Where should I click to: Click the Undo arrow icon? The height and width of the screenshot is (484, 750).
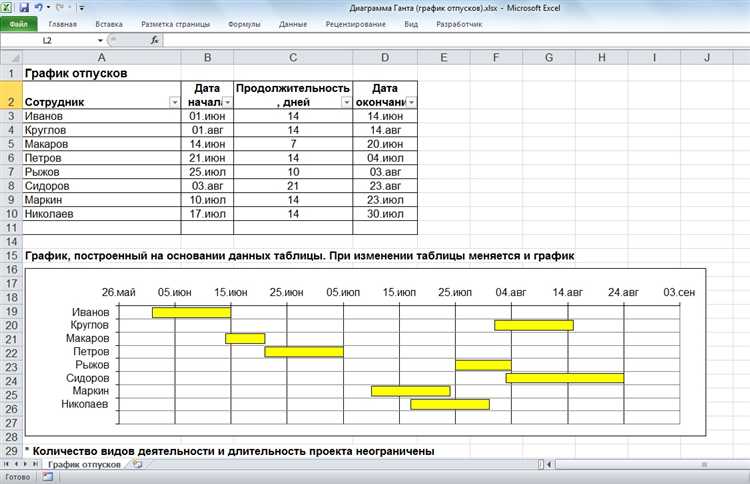pyautogui.click(x=38, y=7)
